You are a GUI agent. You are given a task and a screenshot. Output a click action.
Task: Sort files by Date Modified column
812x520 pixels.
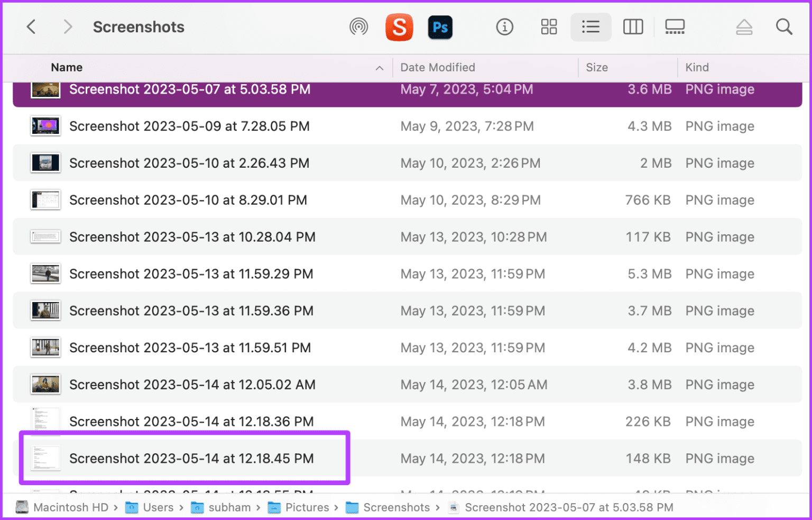click(438, 68)
